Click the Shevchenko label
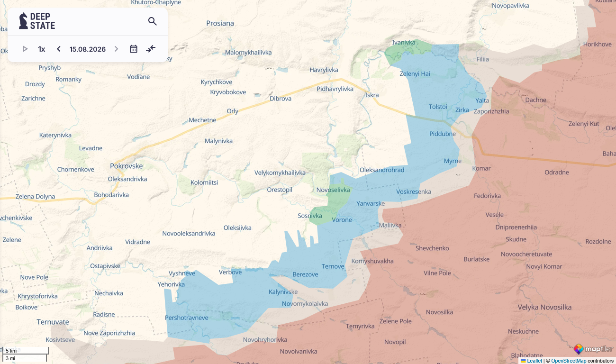Image resolution: width=616 pixels, height=364 pixels. (x=432, y=248)
